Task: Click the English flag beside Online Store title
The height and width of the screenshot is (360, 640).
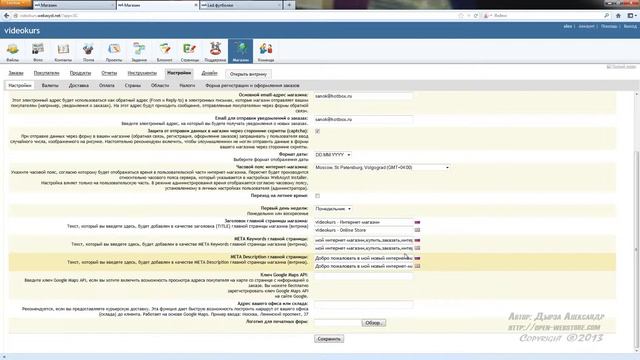Action: (x=417, y=230)
